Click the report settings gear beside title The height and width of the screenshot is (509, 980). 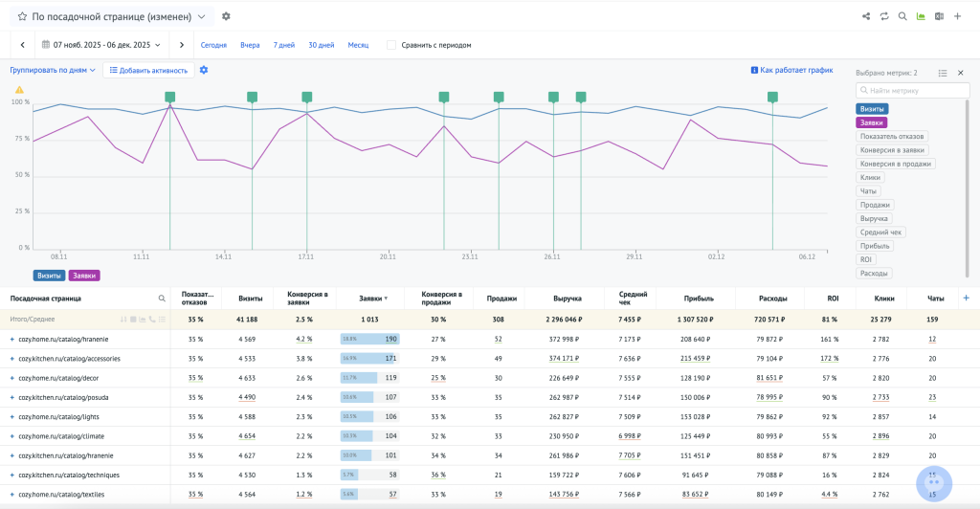tap(226, 16)
